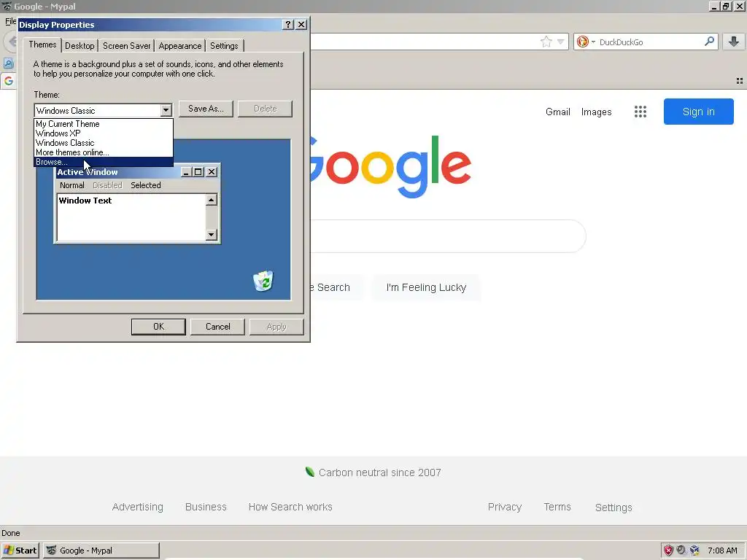The height and width of the screenshot is (560, 747).
Task: Open the bookmark star's history dropdown arrow
Action: tap(561, 42)
